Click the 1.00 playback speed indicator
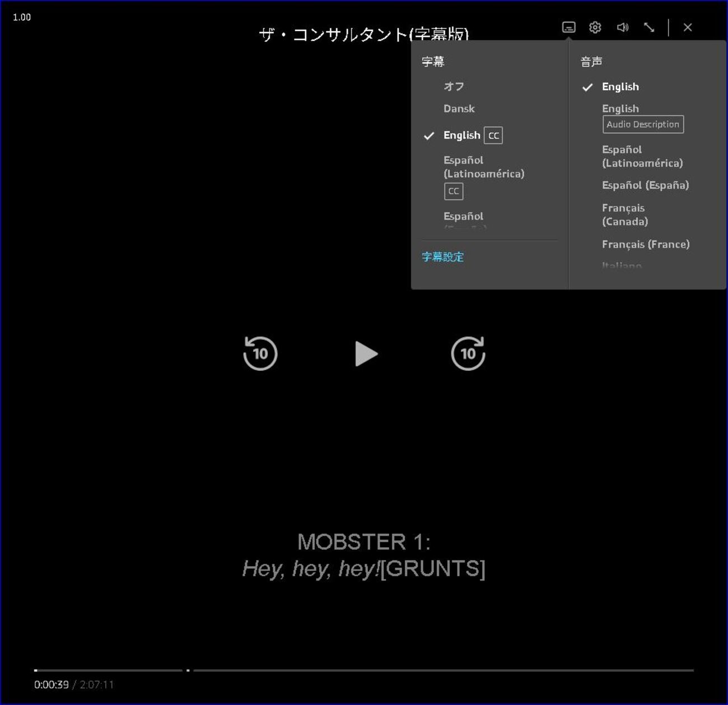Image resolution: width=728 pixels, height=705 pixels. click(22, 17)
